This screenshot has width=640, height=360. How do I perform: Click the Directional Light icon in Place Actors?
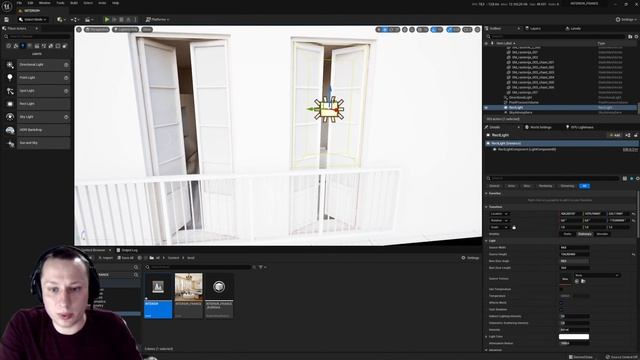[10, 64]
